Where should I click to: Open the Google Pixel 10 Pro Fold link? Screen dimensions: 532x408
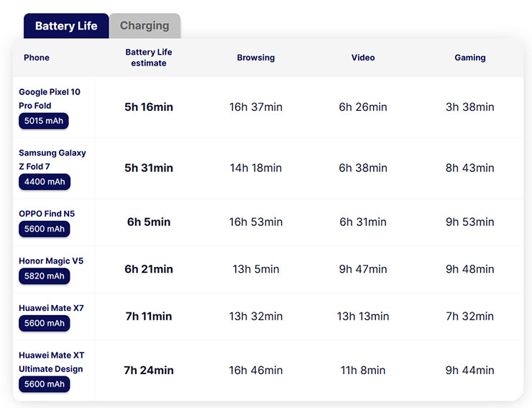50,99
